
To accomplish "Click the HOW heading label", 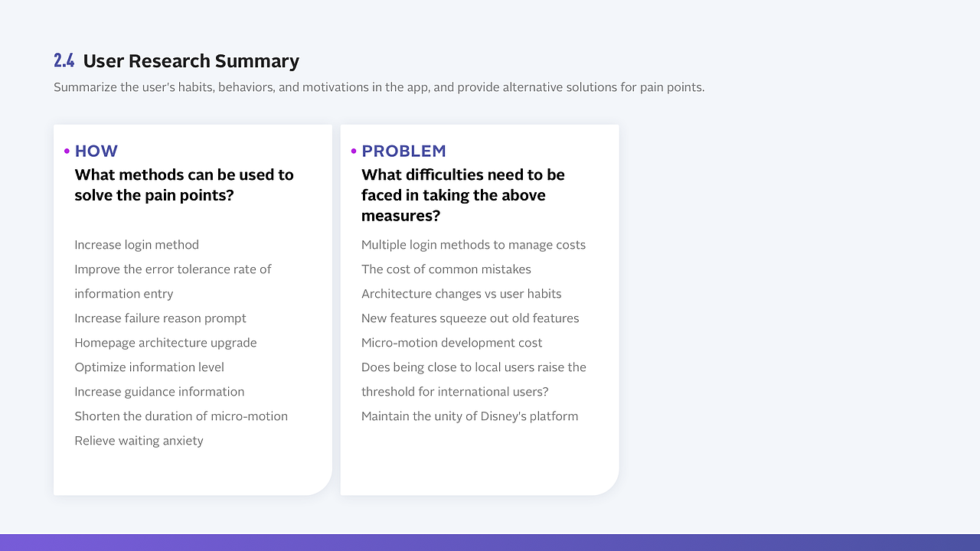I will point(96,152).
